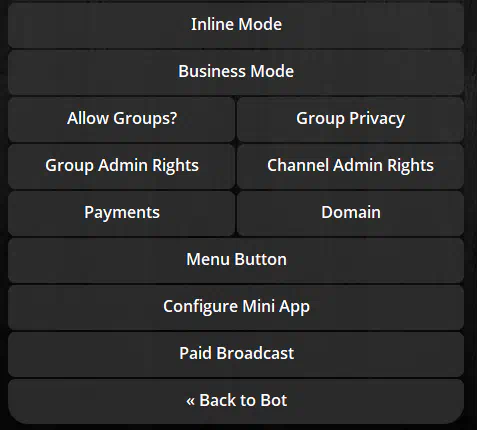Select the Domain button
Screen dimensions: 477x430
pyautogui.click(x=350, y=214)
